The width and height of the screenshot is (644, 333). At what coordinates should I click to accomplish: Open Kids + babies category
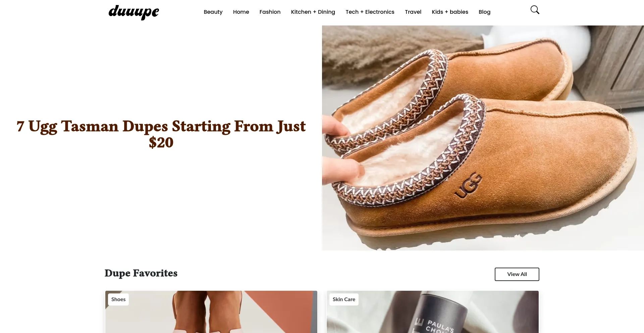click(450, 12)
